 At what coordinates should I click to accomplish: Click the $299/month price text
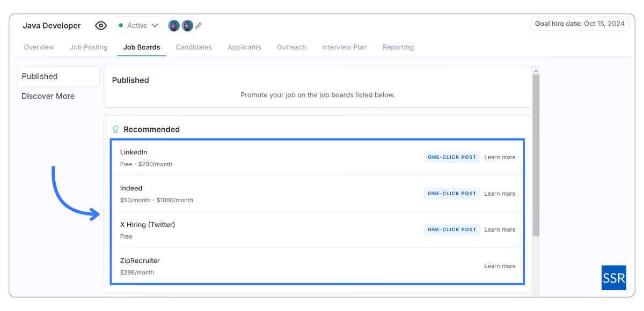137,272
